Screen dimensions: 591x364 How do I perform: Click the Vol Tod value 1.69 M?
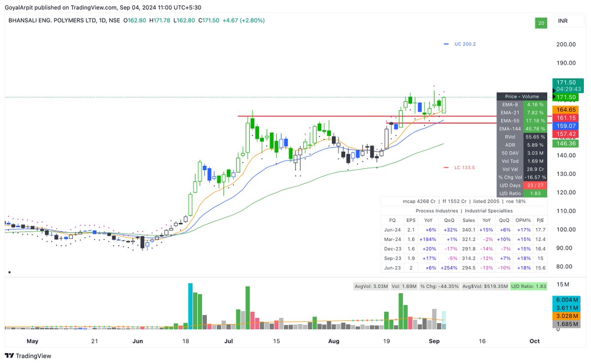click(x=534, y=161)
